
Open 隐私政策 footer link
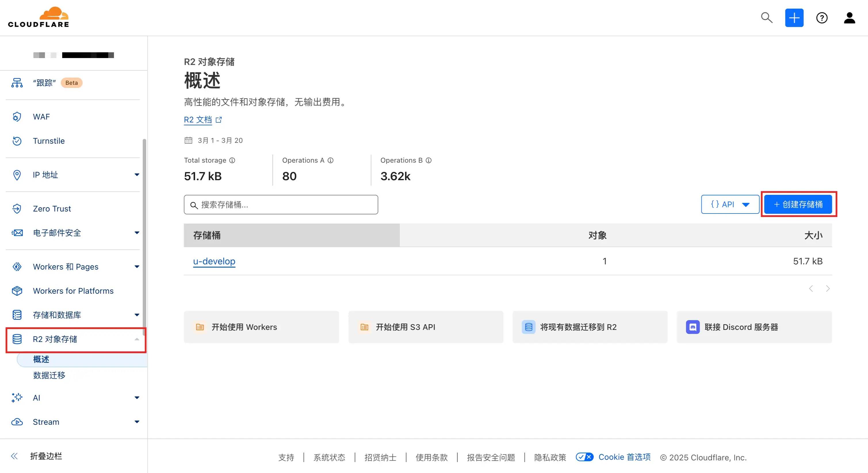(x=550, y=457)
